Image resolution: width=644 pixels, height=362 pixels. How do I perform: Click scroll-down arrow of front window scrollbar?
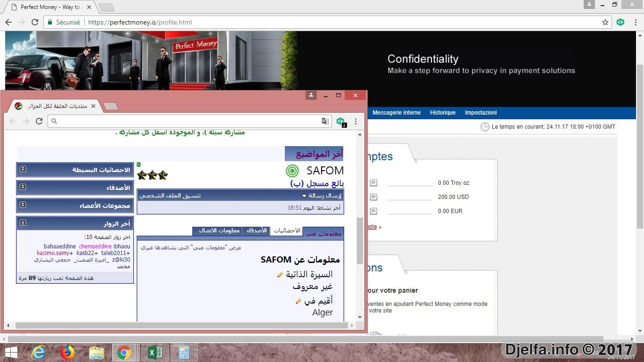pyautogui.click(x=360, y=317)
